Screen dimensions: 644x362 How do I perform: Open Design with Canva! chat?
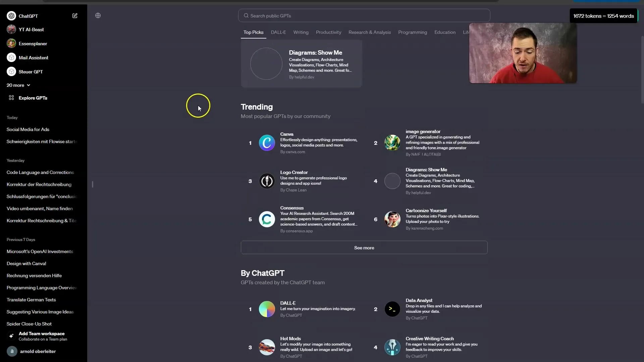(26, 263)
